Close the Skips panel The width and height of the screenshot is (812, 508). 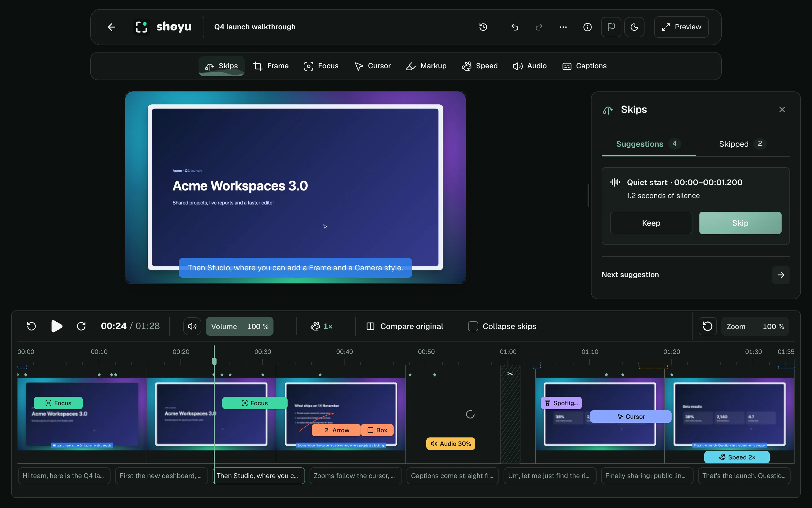pos(782,110)
